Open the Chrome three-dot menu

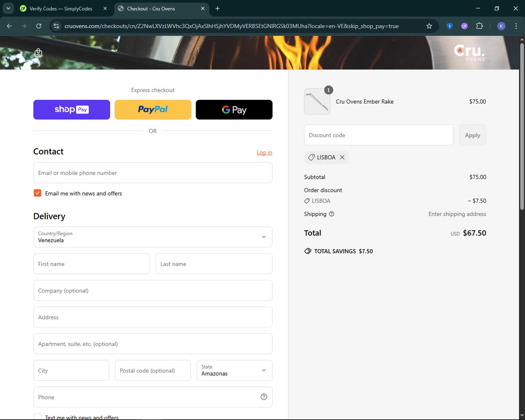coord(516,26)
